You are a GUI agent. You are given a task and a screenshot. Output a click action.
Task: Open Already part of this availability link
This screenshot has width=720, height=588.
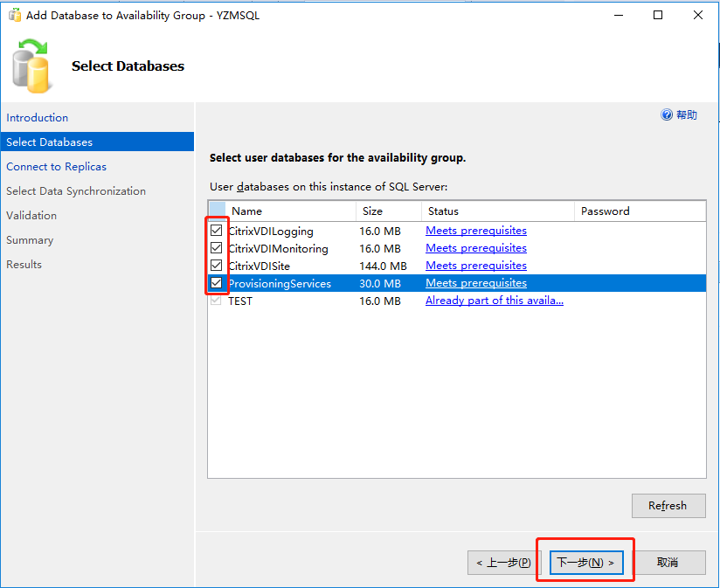tap(494, 301)
